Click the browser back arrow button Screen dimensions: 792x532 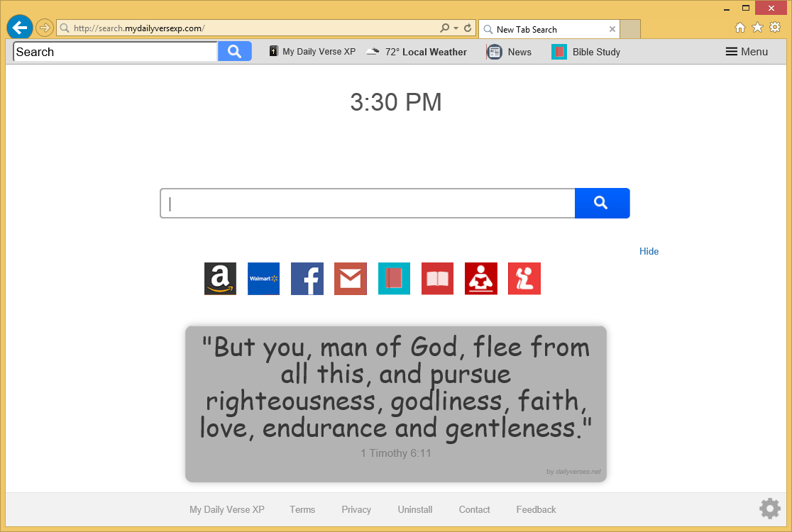pyautogui.click(x=20, y=27)
